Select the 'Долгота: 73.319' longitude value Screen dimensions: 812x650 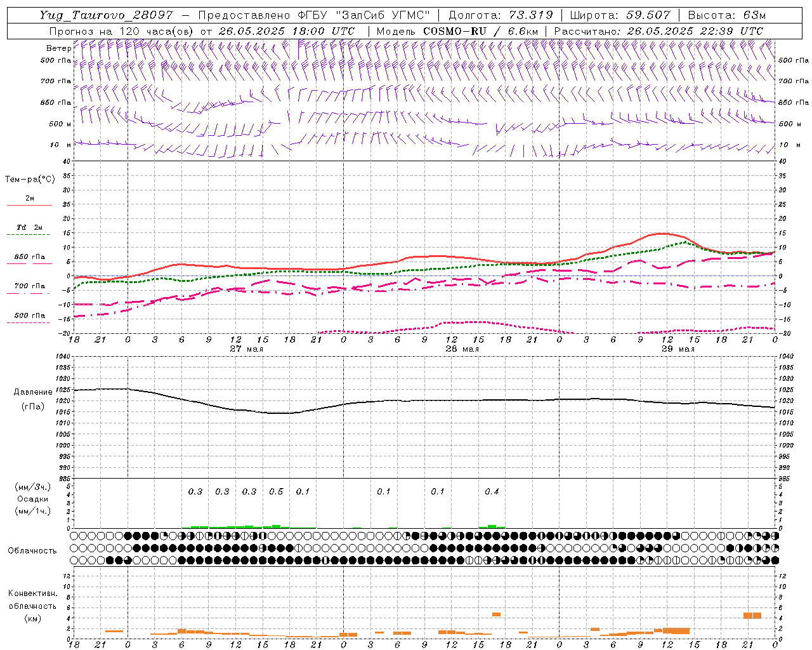501,15
